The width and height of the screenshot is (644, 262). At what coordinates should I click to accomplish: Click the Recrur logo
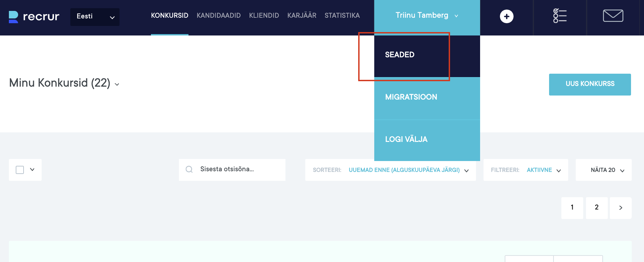(34, 16)
